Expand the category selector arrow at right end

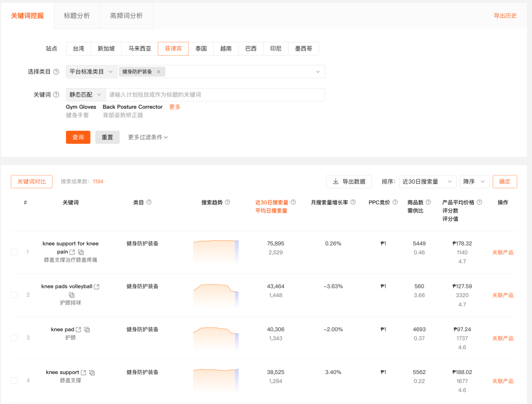pos(318,71)
